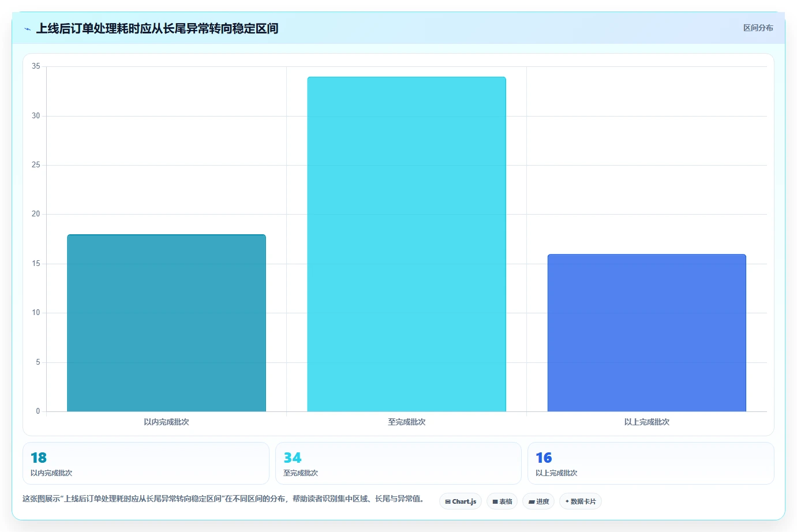
Task: Click the 进度 tag chip
Action: tap(538, 501)
